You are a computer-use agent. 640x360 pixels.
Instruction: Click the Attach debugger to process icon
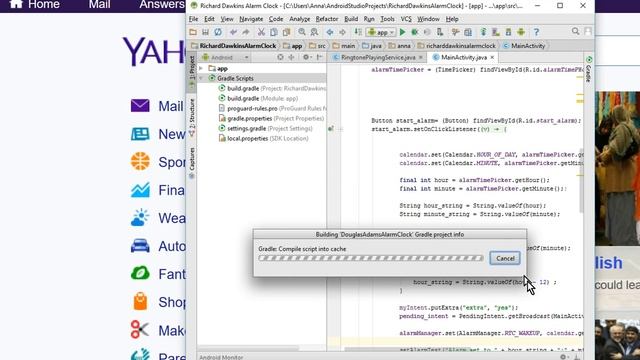pyautogui.click(x=440, y=32)
